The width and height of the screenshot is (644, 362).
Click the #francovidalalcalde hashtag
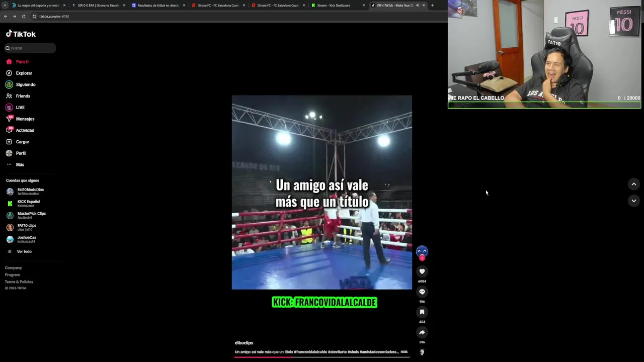(310, 352)
